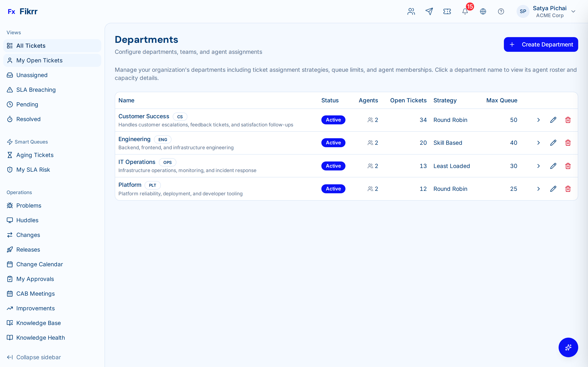Open the notifications bell with 15 alerts
The image size is (588, 367).
[x=465, y=11]
